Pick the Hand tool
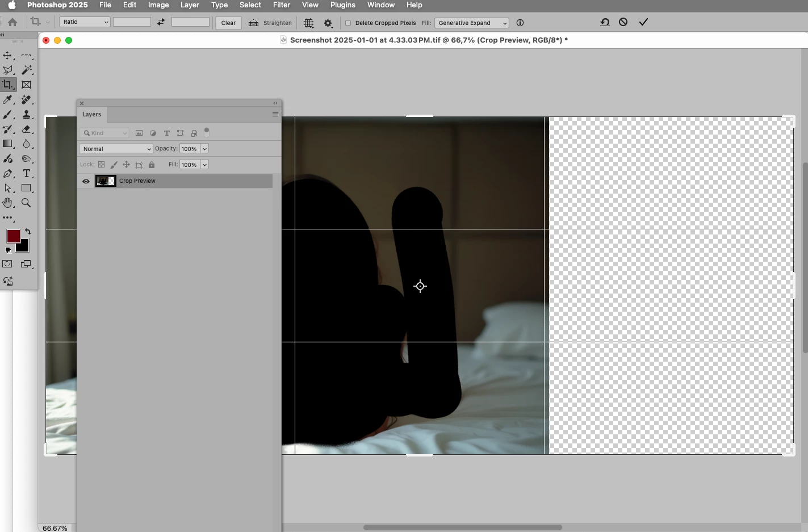Screen dimensions: 808x532 click(8, 203)
